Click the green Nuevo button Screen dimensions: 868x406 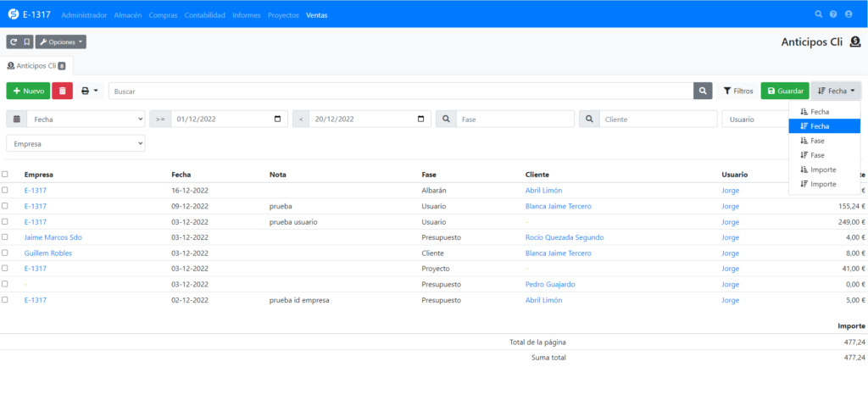pos(28,91)
